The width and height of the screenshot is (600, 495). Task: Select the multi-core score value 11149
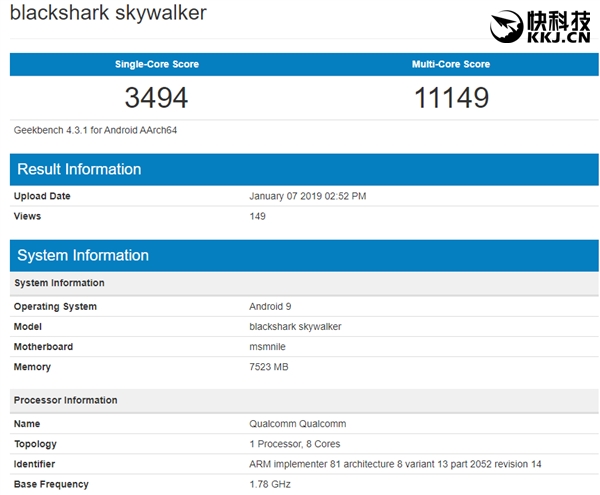[452, 98]
